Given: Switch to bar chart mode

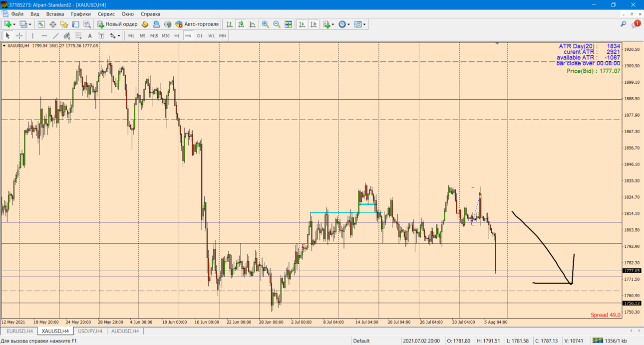Looking at the screenshot, I should pos(230,24).
